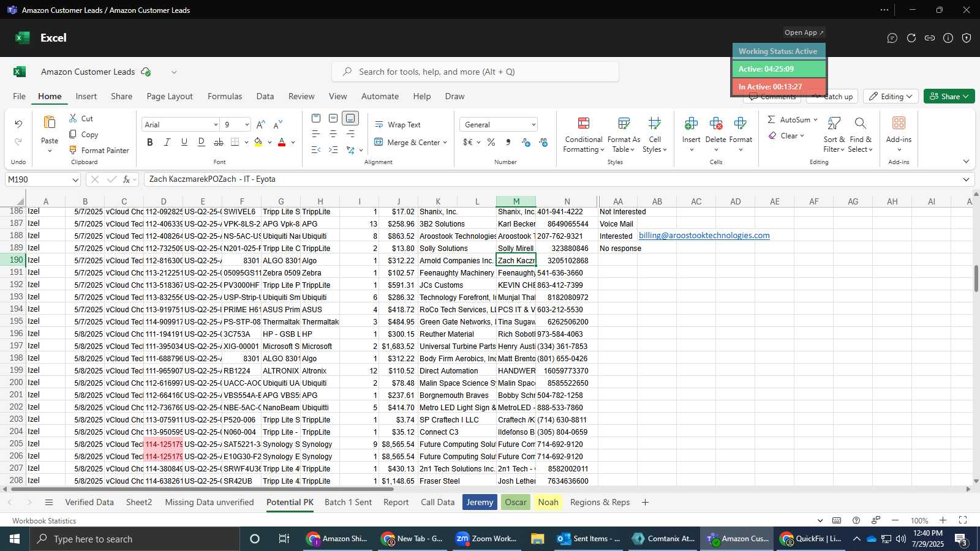The width and height of the screenshot is (980, 551).
Task: Click Workbook Statistics in status bar
Action: click(x=44, y=520)
